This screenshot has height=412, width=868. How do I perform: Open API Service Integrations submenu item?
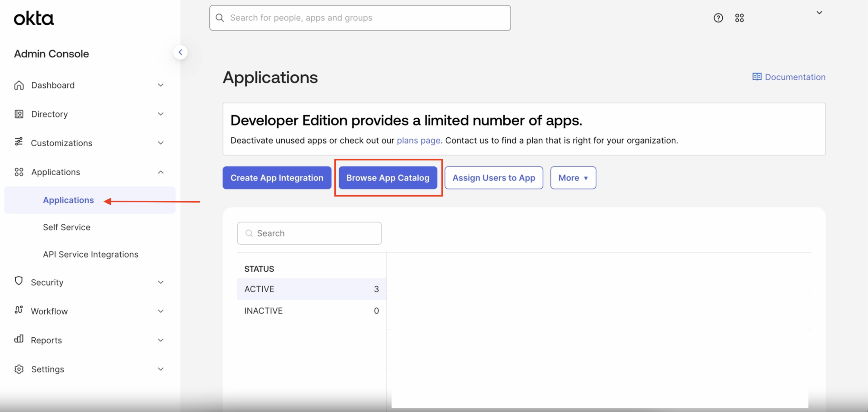click(91, 254)
